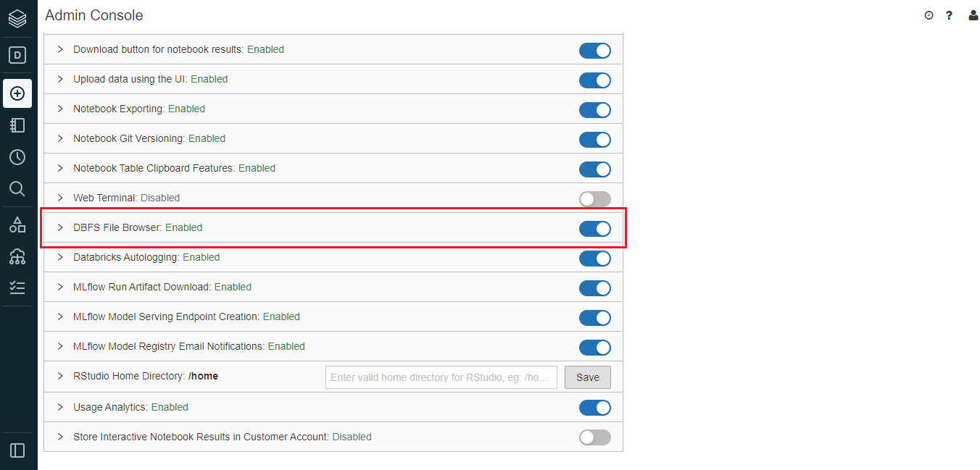The width and height of the screenshot is (980, 470).
Task: Open the account icon at top right
Action: (973, 14)
